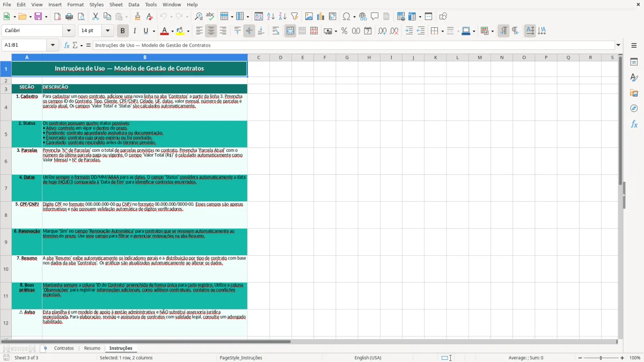Open sidebar Navigator compass icon

coord(634,108)
